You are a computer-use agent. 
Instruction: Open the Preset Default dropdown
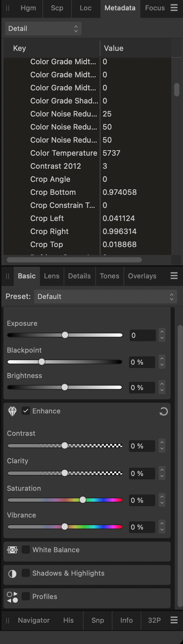coord(105,297)
